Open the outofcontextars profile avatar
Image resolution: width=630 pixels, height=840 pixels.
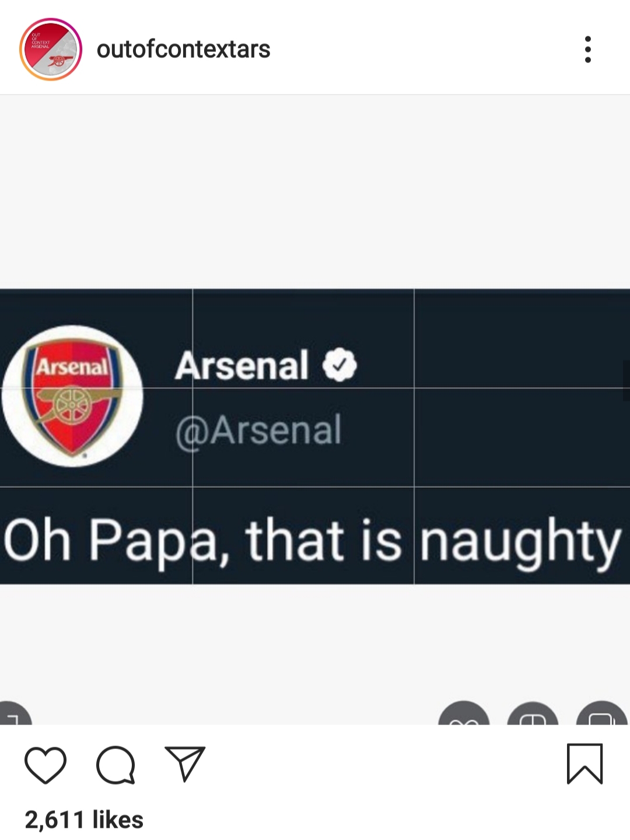[x=51, y=50]
